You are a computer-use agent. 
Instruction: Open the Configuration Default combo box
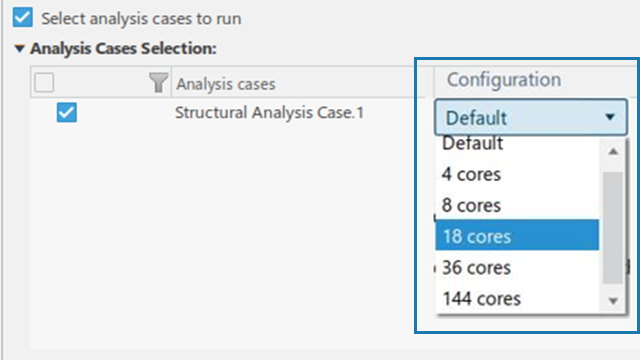coord(531,118)
